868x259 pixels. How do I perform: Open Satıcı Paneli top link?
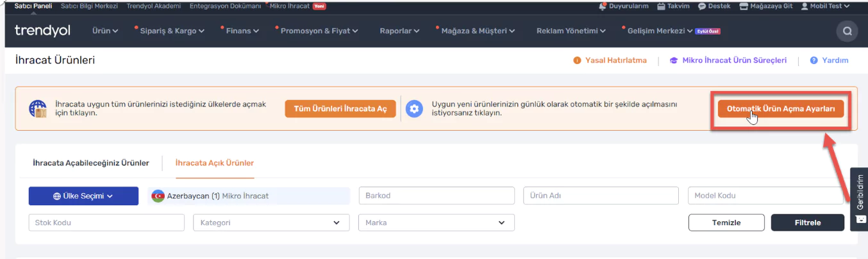[33, 6]
